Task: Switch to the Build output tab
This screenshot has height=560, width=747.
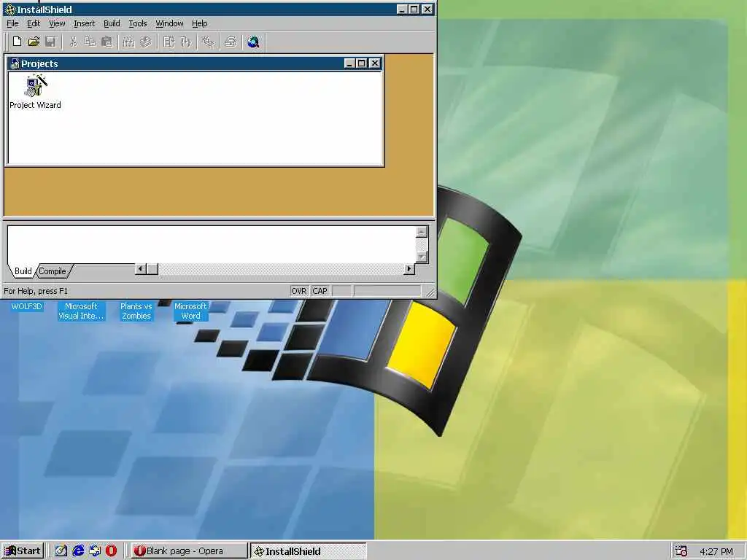Action: [x=23, y=271]
